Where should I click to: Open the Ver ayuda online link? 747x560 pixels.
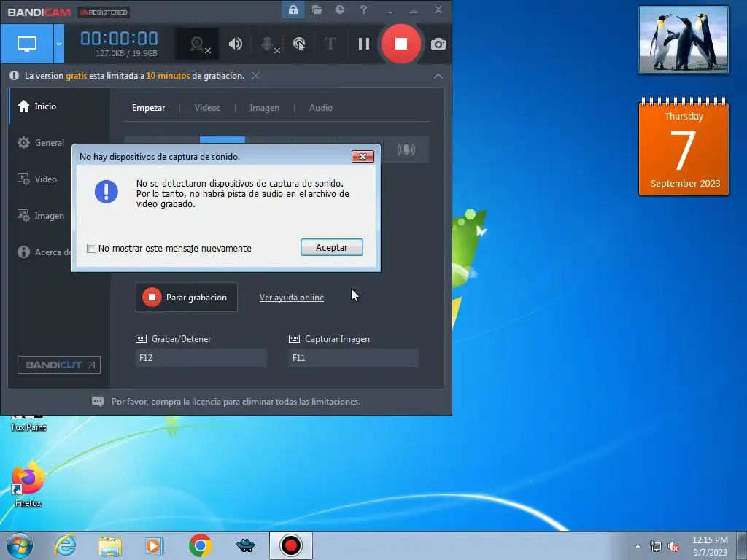292,297
